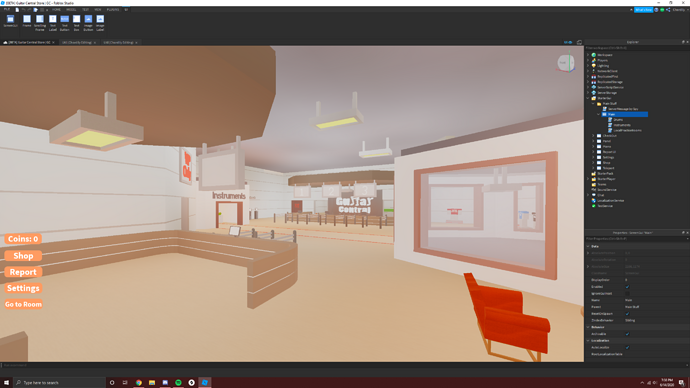Expand the CheckOut ScreenGui arrow

(593, 136)
